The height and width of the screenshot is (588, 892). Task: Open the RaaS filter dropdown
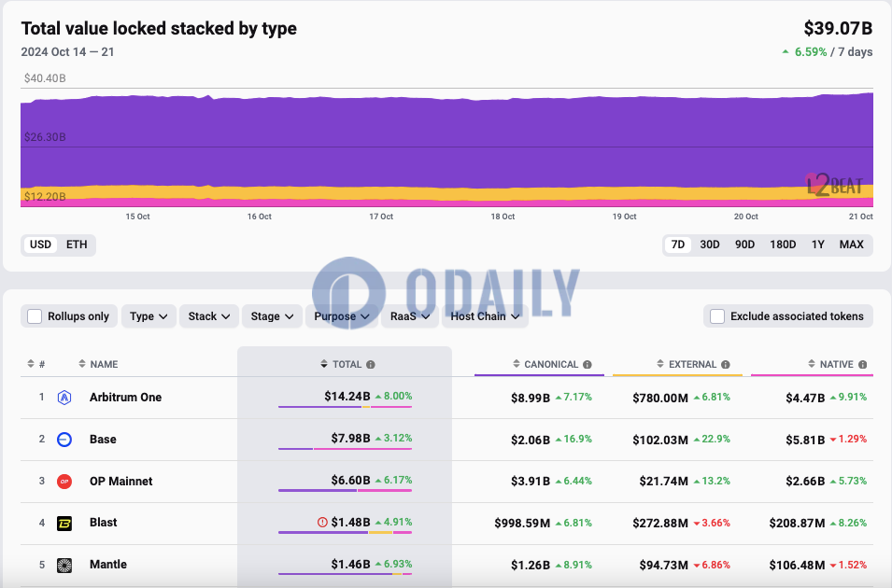[x=410, y=316]
